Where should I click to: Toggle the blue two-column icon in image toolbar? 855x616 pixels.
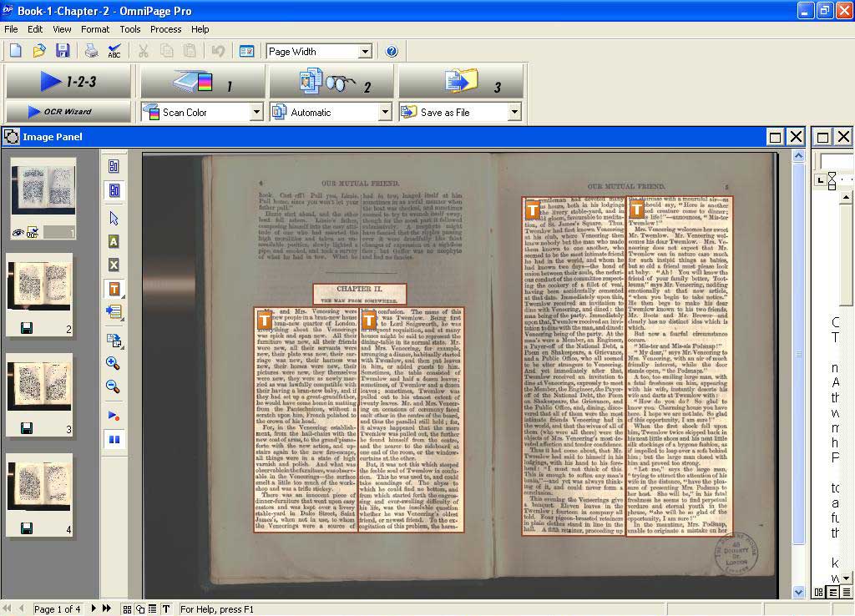(x=114, y=439)
